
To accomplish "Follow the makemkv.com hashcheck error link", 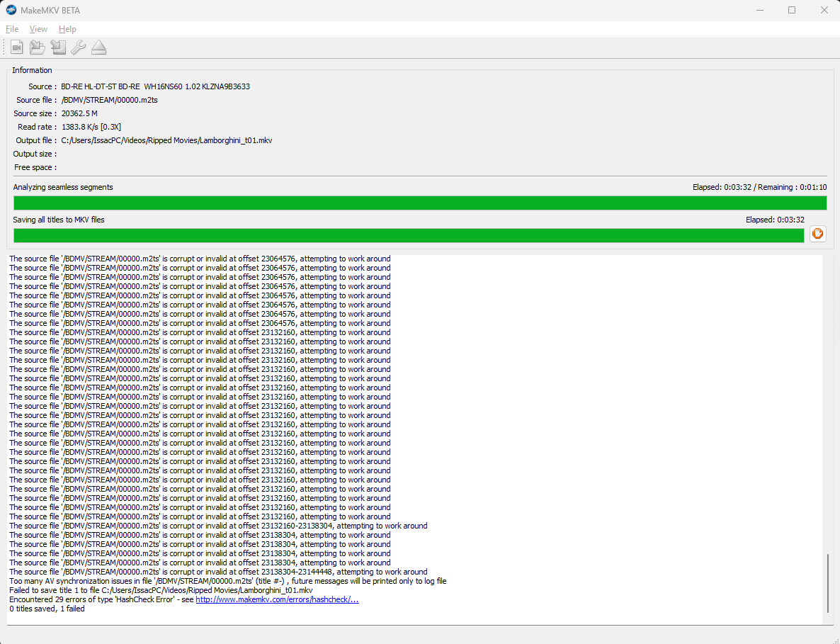I will (x=277, y=599).
